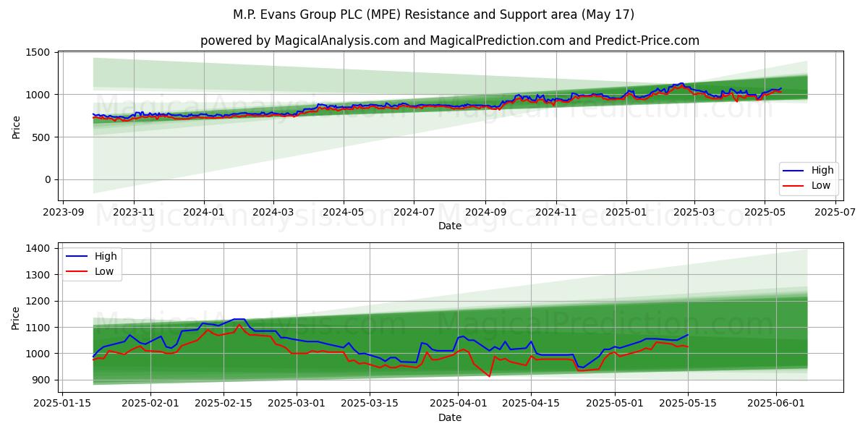
Task: Click 'Low' in the upper chart legend
Action: pos(821,185)
